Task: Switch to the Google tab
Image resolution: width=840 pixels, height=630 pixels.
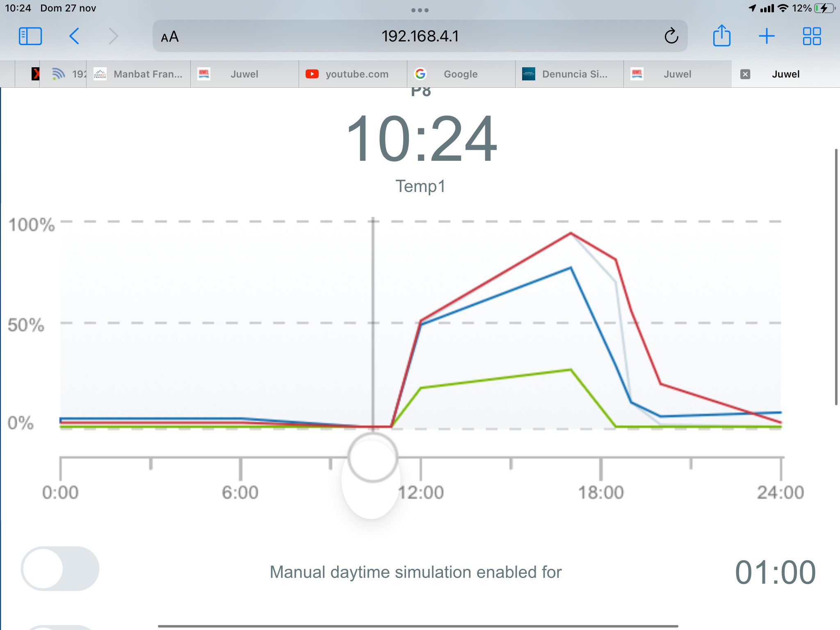Action: [x=460, y=74]
